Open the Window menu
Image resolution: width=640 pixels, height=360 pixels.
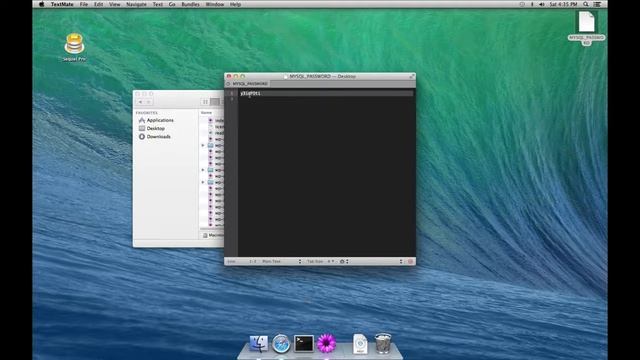[215, 4]
